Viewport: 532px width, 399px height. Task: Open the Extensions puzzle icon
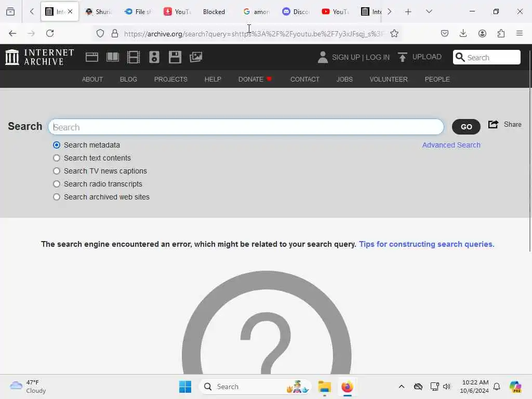click(501, 33)
